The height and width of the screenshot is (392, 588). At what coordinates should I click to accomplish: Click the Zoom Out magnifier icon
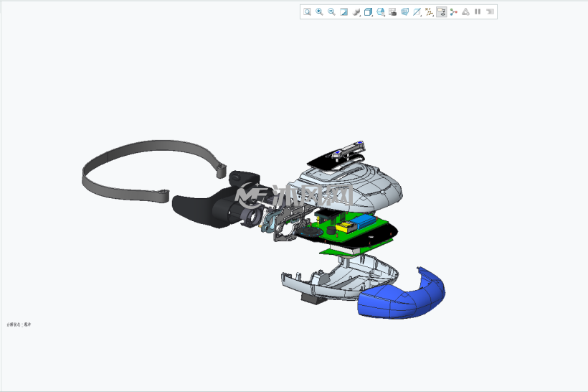331,11
